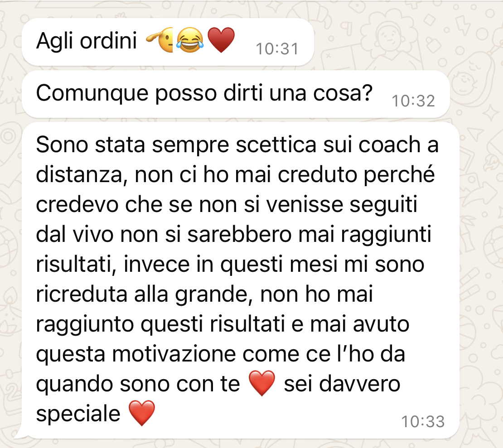This screenshot has height=448, width=503.
Task: Select the "Comunque posso dirti una cosa?" message
Action: (x=236, y=94)
